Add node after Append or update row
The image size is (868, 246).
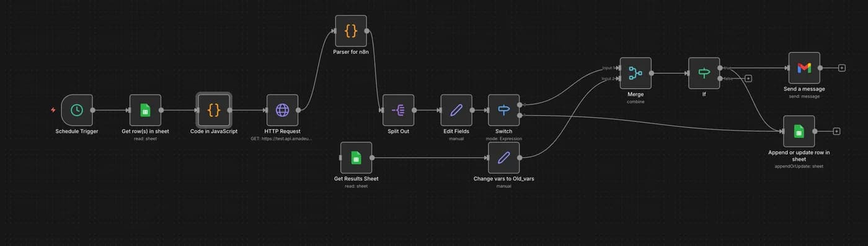(836, 131)
